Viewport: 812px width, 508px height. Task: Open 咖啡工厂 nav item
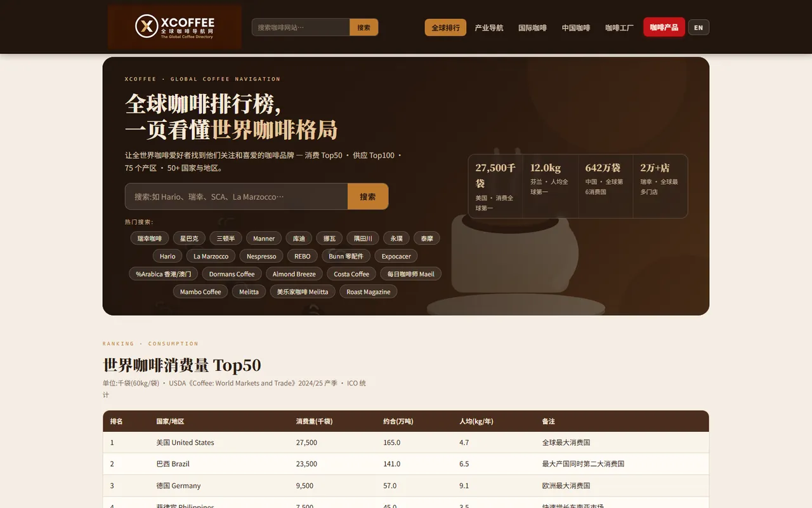click(619, 27)
